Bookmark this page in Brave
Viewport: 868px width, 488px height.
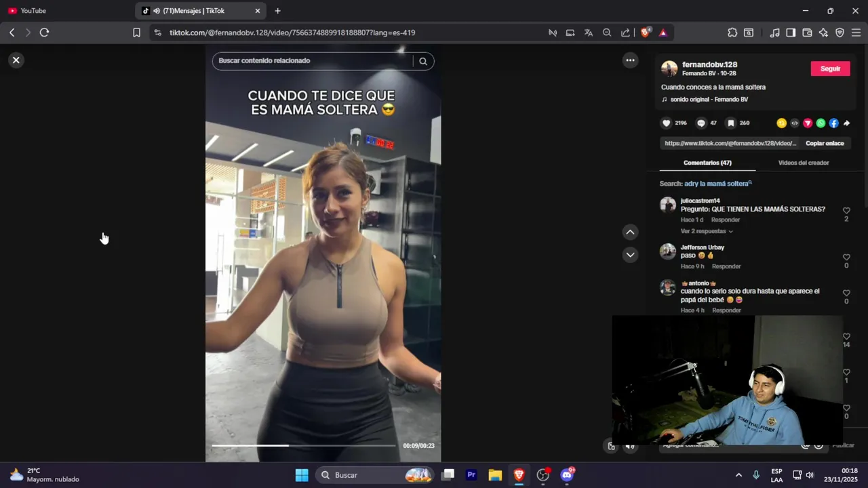point(136,33)
